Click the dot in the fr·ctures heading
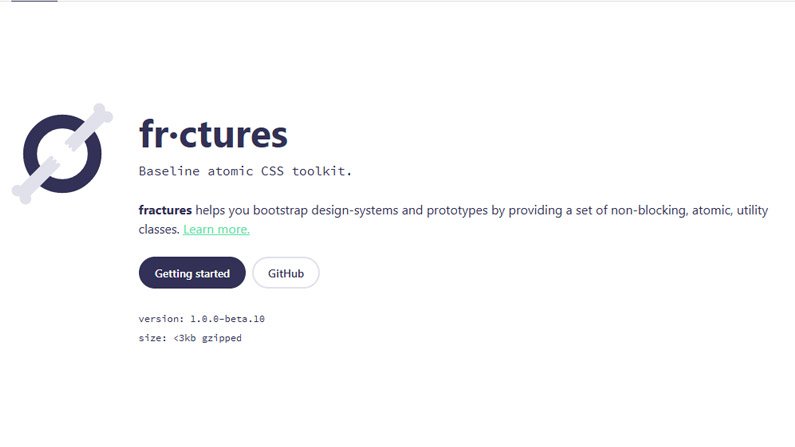This screenshot has width=795, height=447. (x=173, y=137)
